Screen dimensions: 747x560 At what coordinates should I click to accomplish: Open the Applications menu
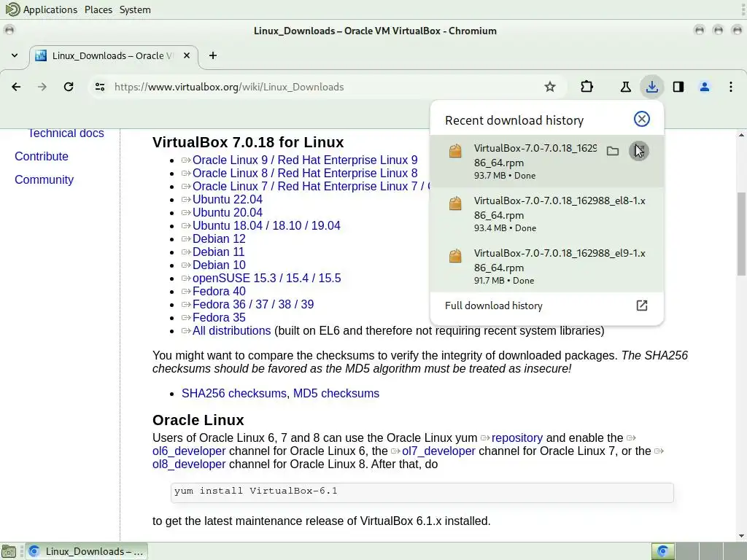tap(50, 9)
